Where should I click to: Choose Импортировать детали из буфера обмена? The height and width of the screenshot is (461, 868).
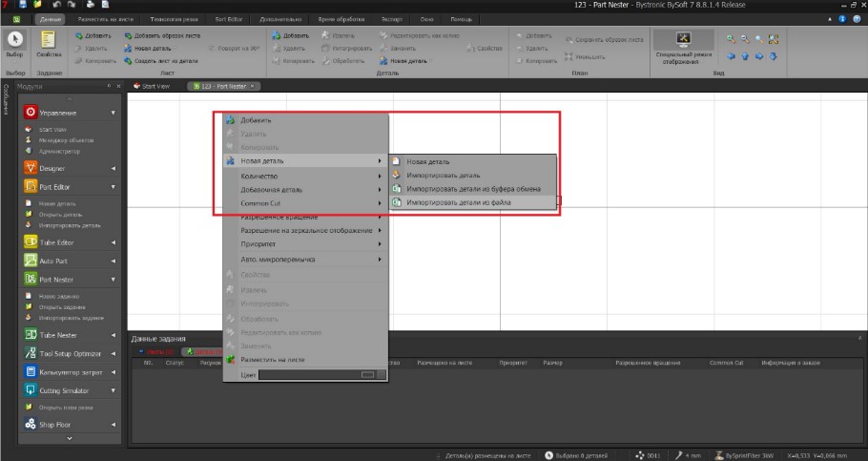click(x=473, y=189)
